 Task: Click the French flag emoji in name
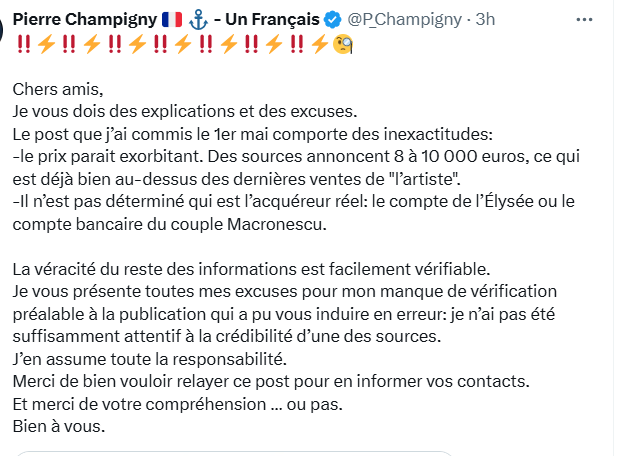pos(171,20)
